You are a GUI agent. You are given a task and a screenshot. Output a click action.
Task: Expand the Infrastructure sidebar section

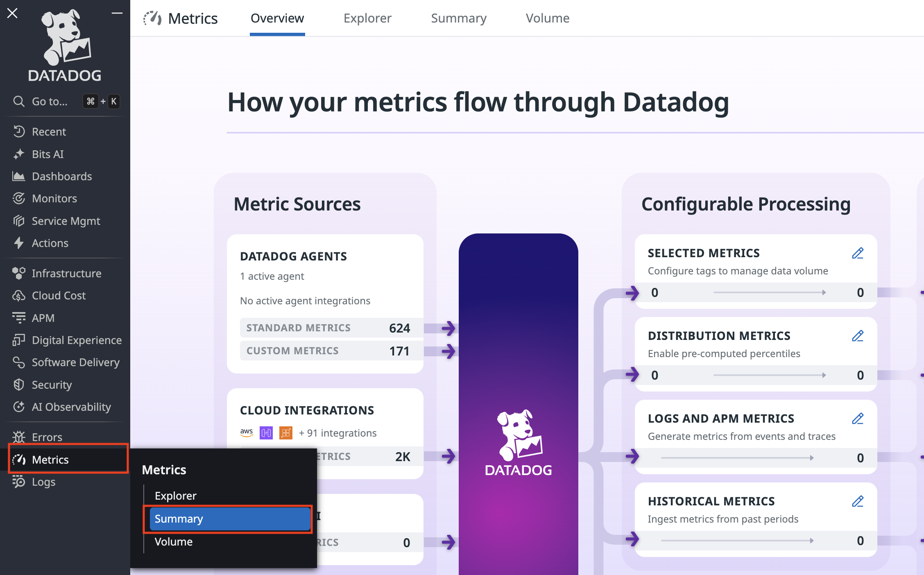(x=66, y=273)
